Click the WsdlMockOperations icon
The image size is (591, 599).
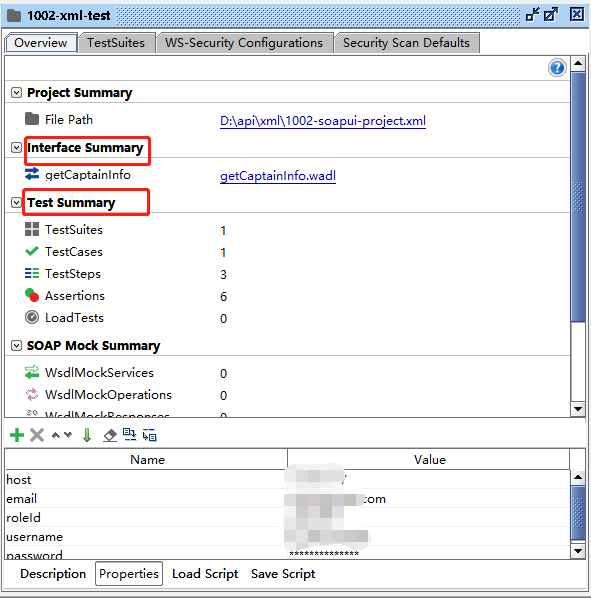point(32,394)
